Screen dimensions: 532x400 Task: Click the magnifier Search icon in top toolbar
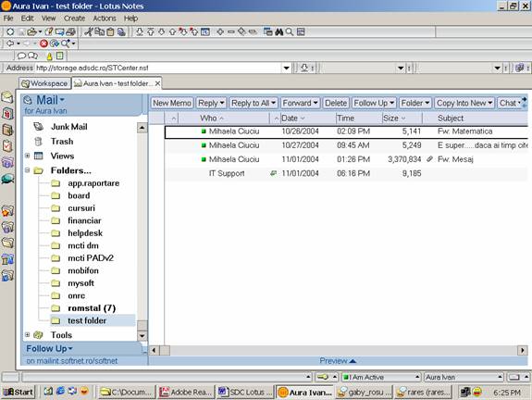click(x=290, y=31)
